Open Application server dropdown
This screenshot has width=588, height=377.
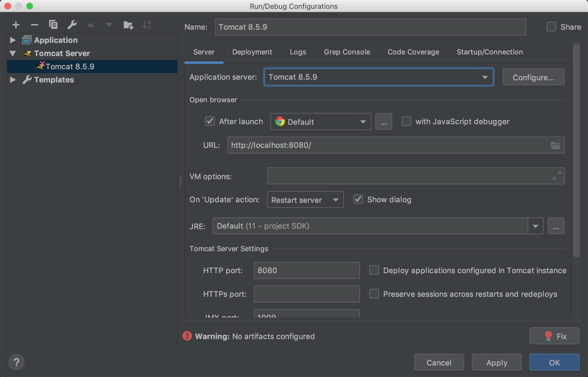click(x=379, y=77)
